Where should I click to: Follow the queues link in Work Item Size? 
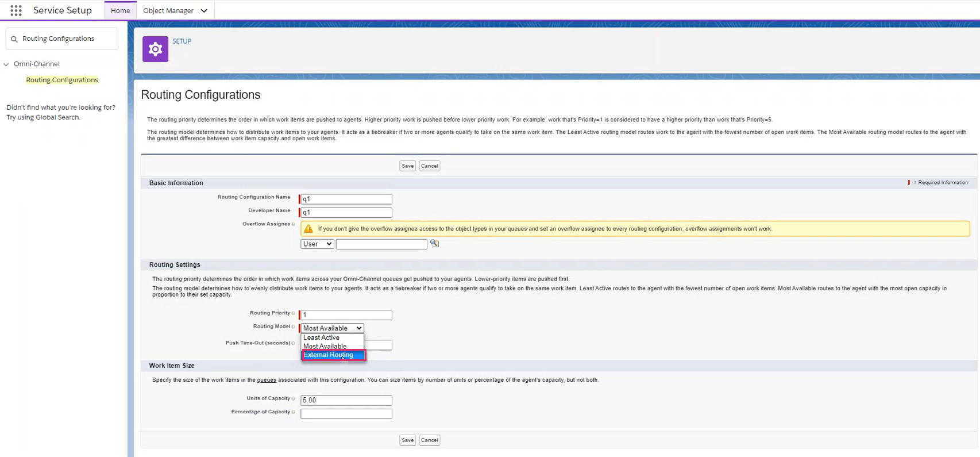coord(267,380)
